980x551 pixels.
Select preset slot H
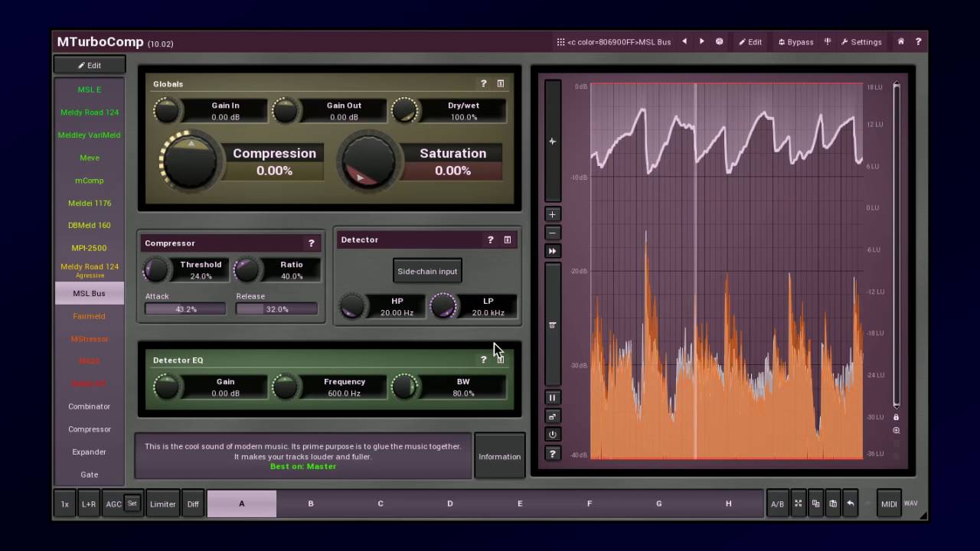tap(728, 504)
